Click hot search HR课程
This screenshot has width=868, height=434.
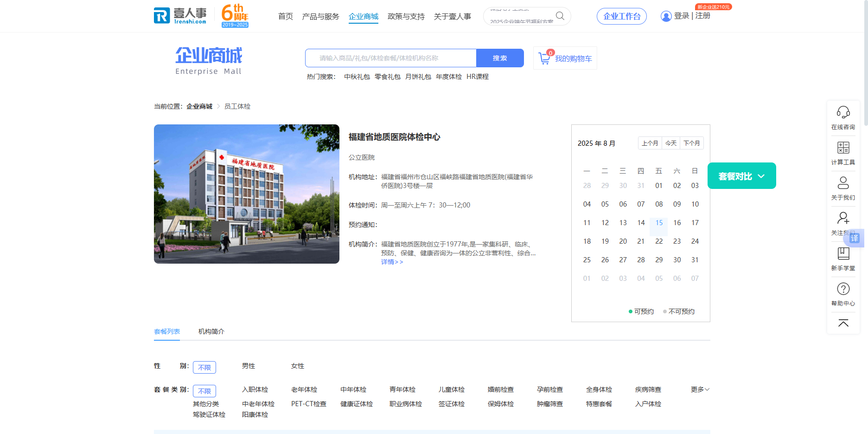click(478, 77)
